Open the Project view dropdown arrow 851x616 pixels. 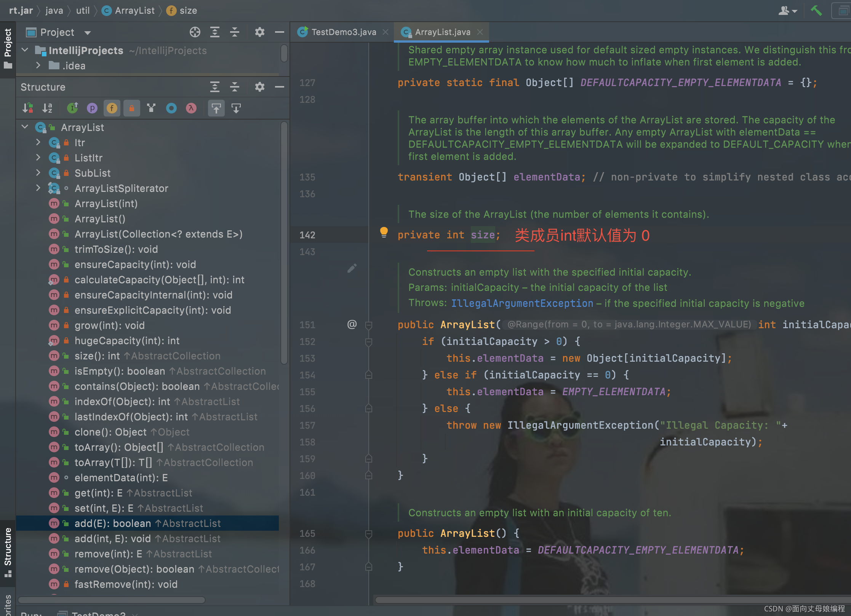(88, 33)
